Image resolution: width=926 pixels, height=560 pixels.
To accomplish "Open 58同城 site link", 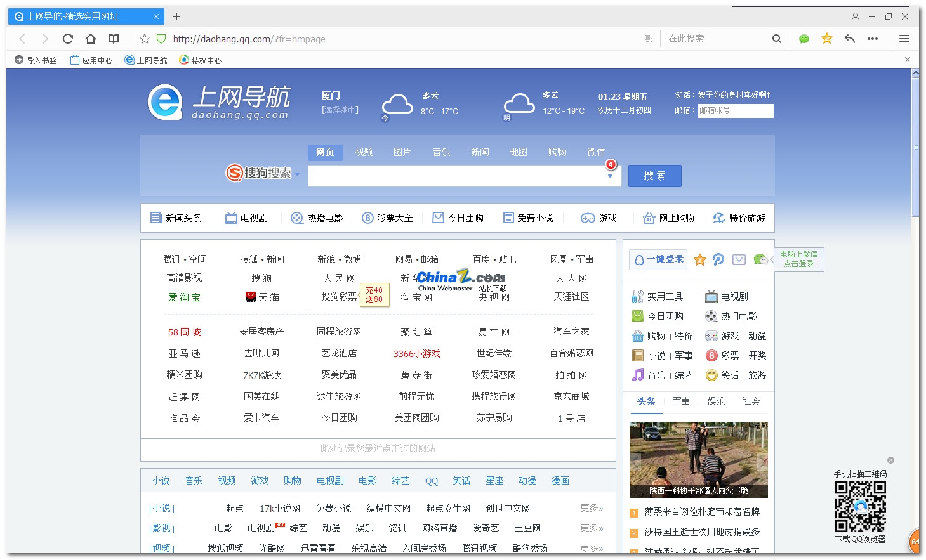I will click(x=184, y=332).
